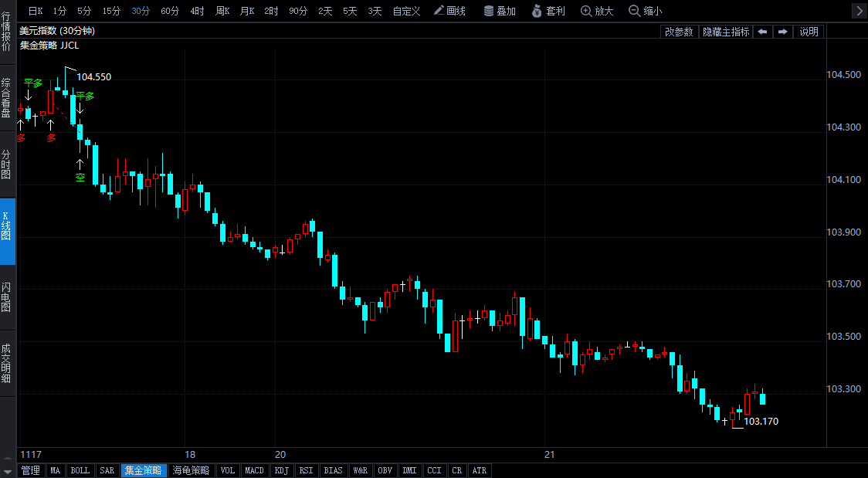Screen dimensions: 868x478
Task: Choose the 3天 period
Action: pyautogui.click(x=375, y=11)
